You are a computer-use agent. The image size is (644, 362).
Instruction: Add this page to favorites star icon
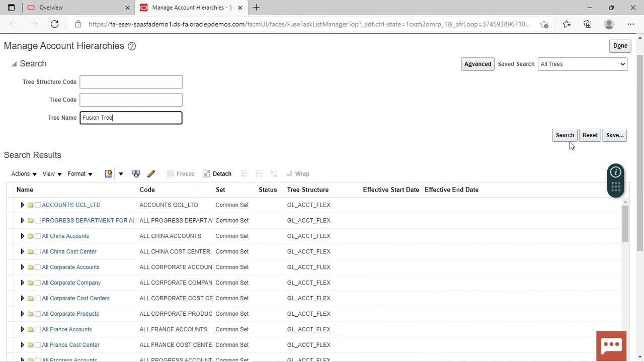tap(544, 24)
